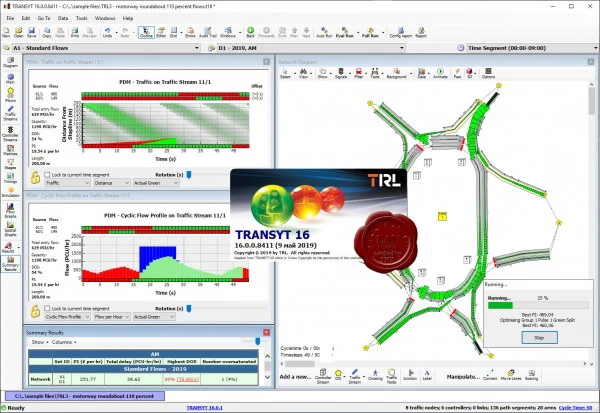Image resolution: width=600 pixels, height=413 pixels.
Task: Click the Cycle Time link in status bar
Action: tap(575, 408)
